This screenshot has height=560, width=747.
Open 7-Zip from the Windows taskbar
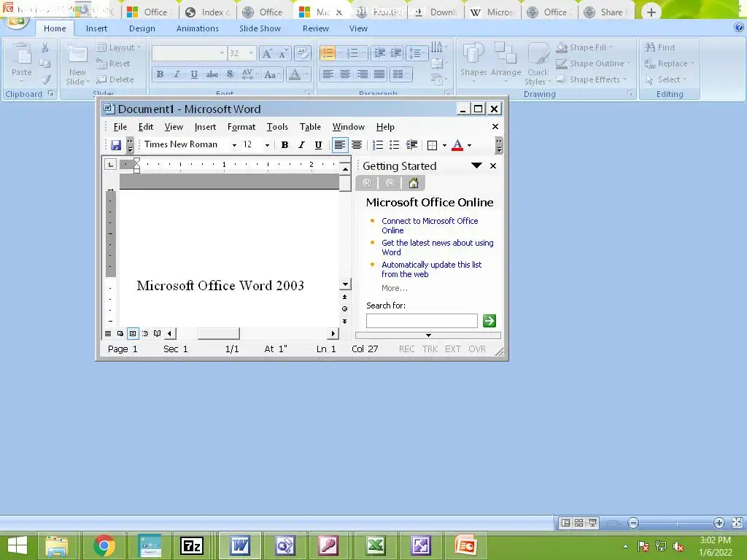(192, 545)
